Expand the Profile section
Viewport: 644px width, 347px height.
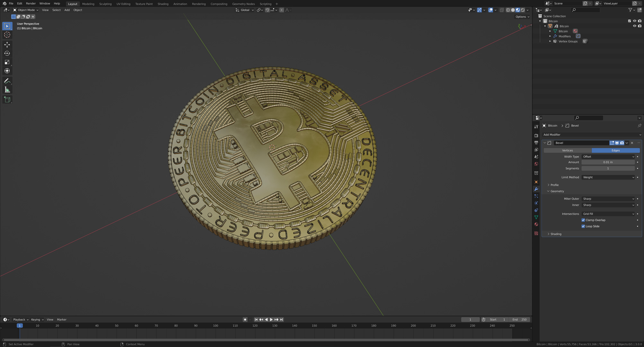click(554, 185)
